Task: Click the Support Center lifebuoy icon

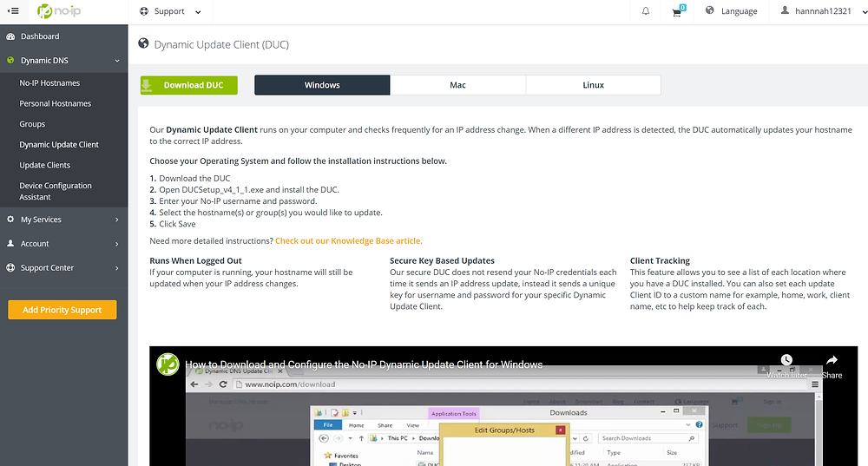Action: [10, 267]
